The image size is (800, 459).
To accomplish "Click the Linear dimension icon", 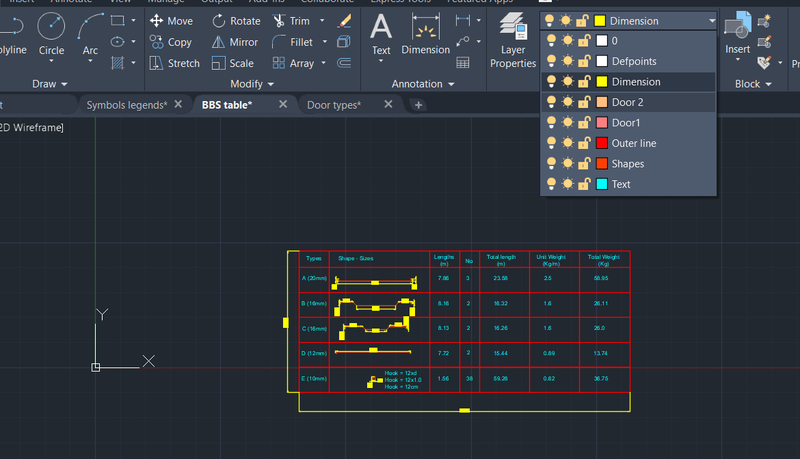I will [x=463, y=20].
